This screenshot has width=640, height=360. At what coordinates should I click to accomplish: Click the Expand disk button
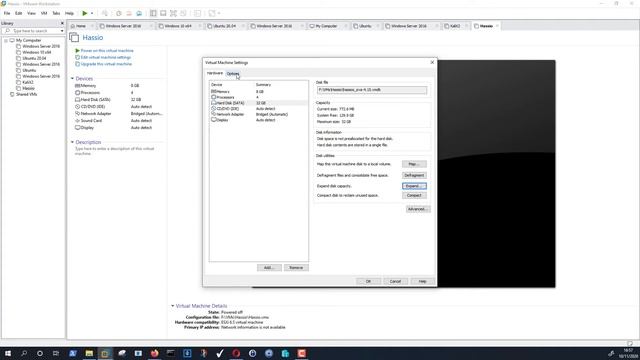[x=414, y=186]
